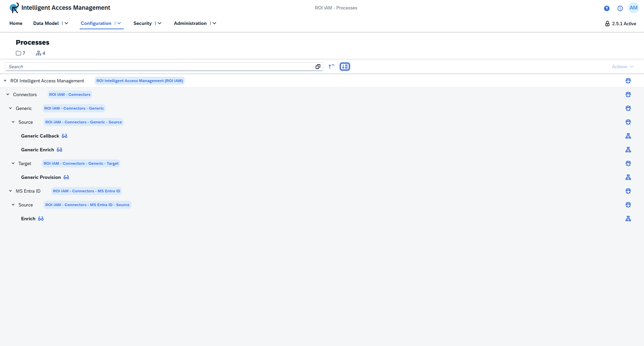
Task: Click the package icon on the Connectors row
Action: (x=628, y=94)
